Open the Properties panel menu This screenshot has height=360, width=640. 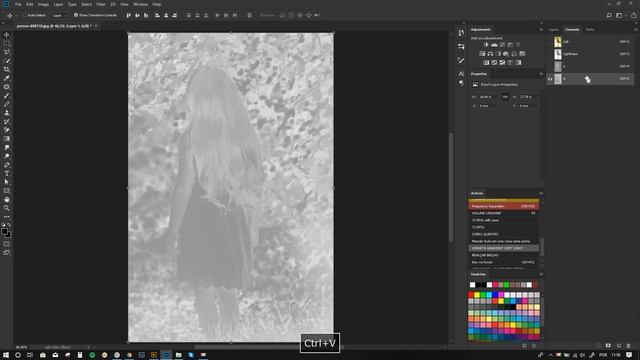click(x=541, y=74)
